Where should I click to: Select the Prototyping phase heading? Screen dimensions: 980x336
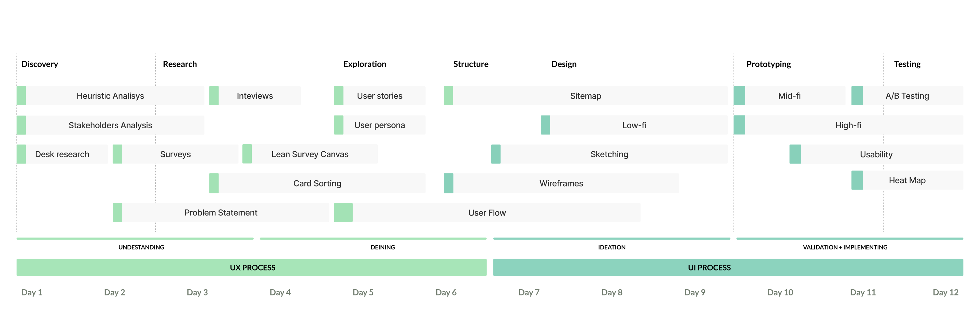point(768,64)
